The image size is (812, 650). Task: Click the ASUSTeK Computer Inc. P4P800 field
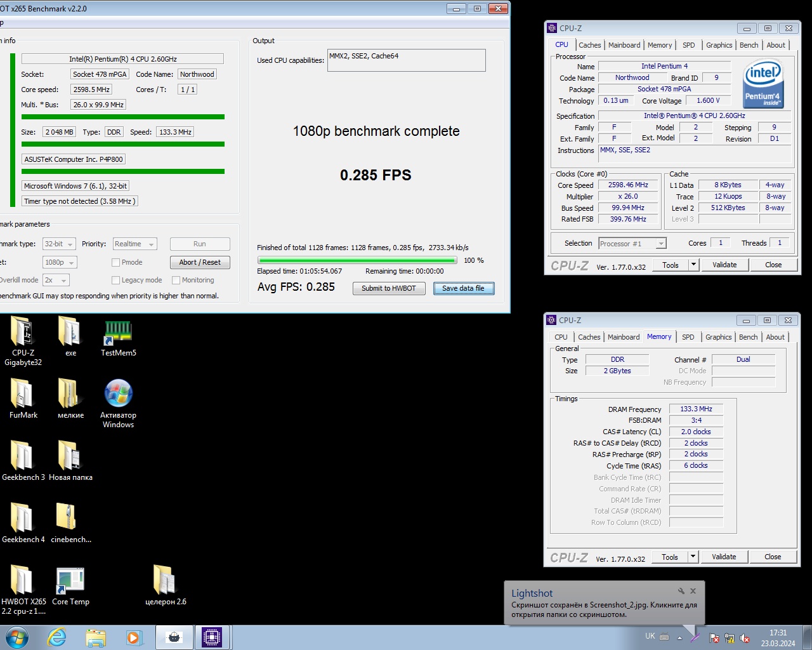click(74, 159)
